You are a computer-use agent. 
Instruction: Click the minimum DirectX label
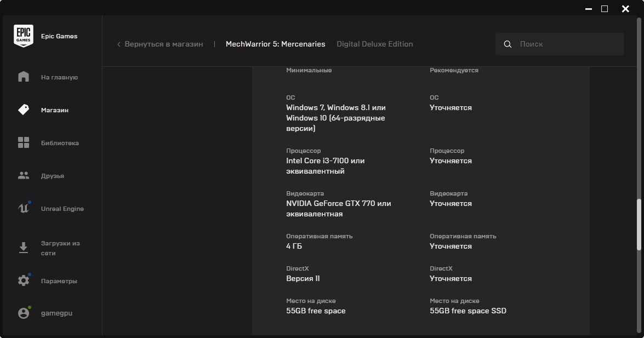[x=298, y=268]
